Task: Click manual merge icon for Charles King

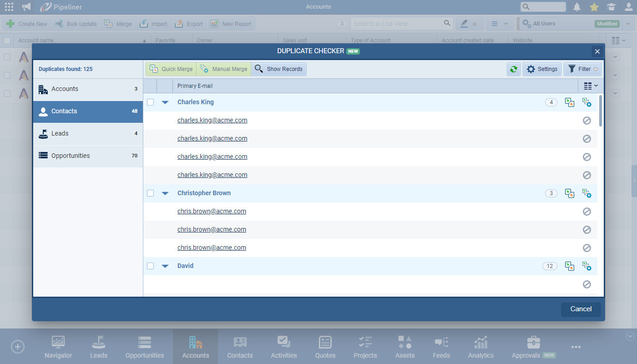Action: (x=586, y=102)
